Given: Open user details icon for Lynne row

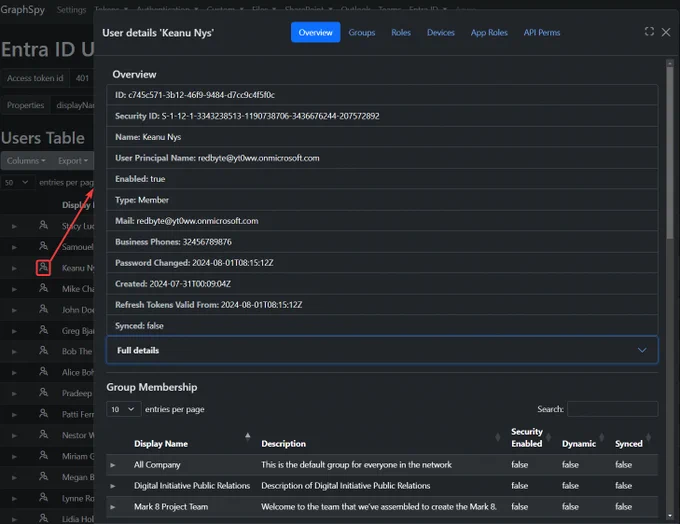Looking at the screenshot, I should click(x=43, y=498).
